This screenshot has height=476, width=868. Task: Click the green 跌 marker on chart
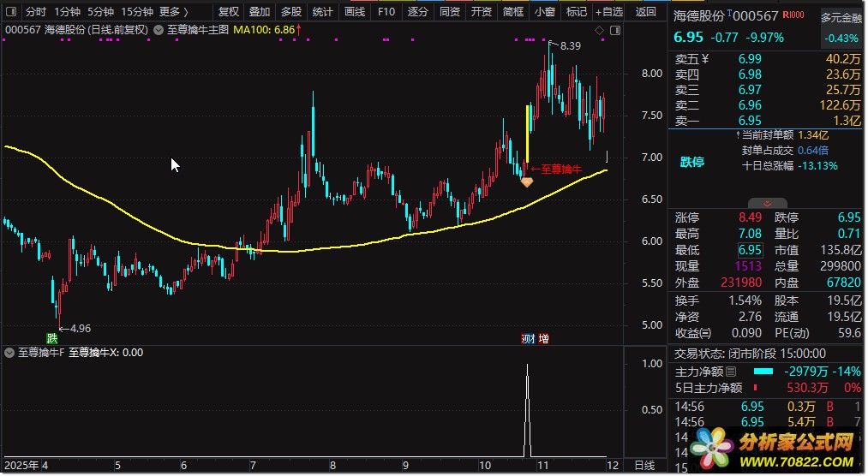(x=52, y=339)
